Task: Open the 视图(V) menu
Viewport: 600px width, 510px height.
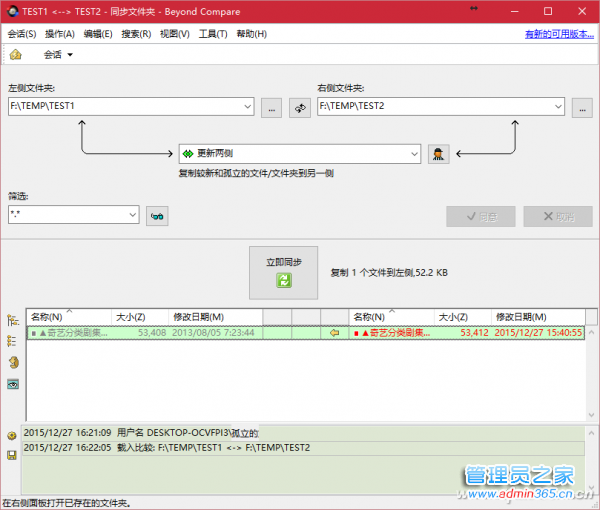Action: (174, 34)
